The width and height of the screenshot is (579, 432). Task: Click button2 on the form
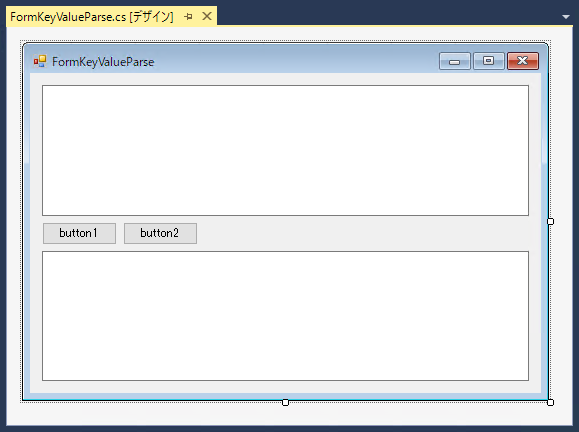point(160,233)
